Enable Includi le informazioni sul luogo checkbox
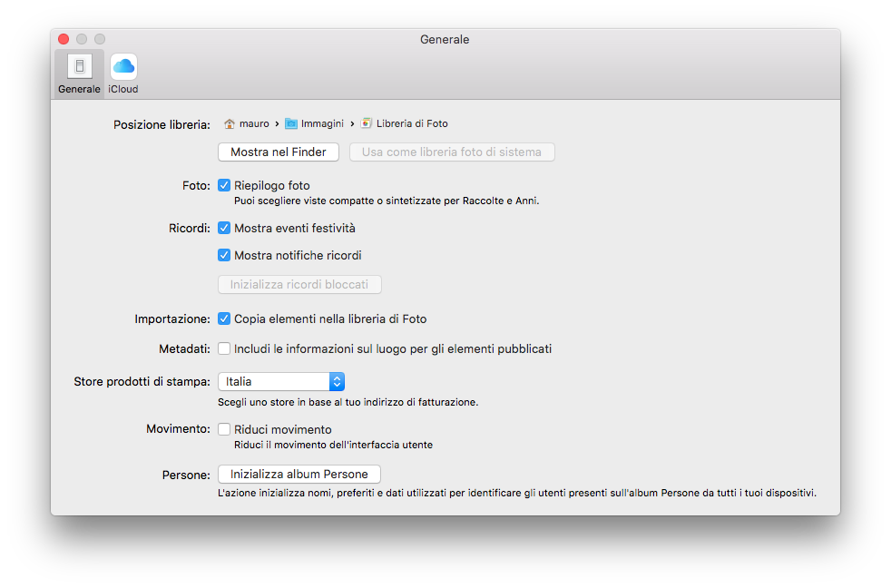891x588 pixels. pos(224,348)
